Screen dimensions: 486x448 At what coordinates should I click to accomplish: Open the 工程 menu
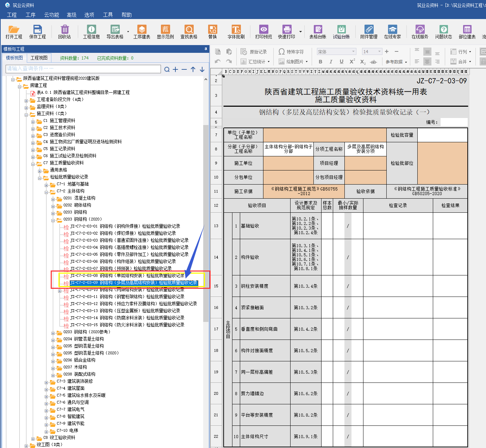tap(12, 15)
